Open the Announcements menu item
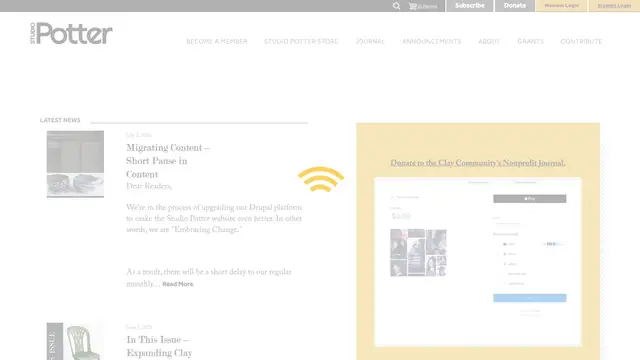This screenshot has height=360, width=640. point(431,42)
